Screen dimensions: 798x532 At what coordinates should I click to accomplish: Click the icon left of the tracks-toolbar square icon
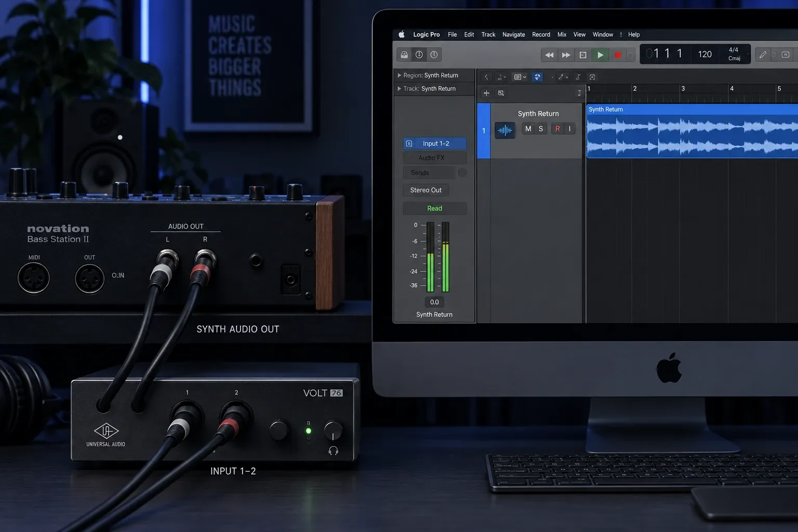(x=578, y=77)
